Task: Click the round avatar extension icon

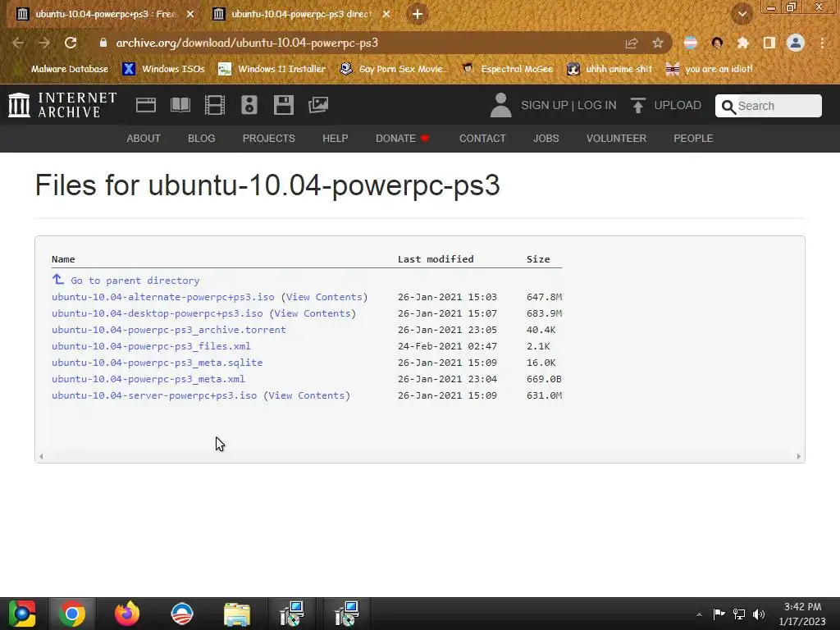Action: coord(717,43)
